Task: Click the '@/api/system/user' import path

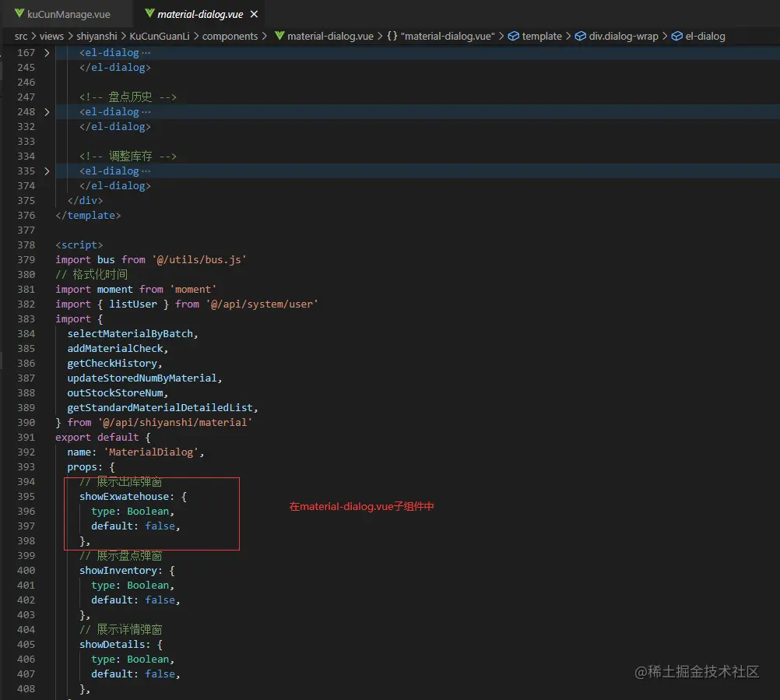Action: [x=262, y=304]
